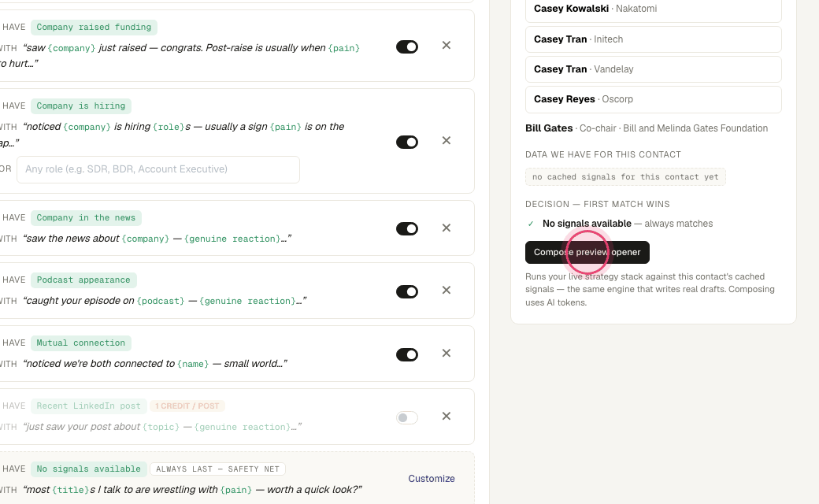Click the no cached signals chip

click(625, 177)
